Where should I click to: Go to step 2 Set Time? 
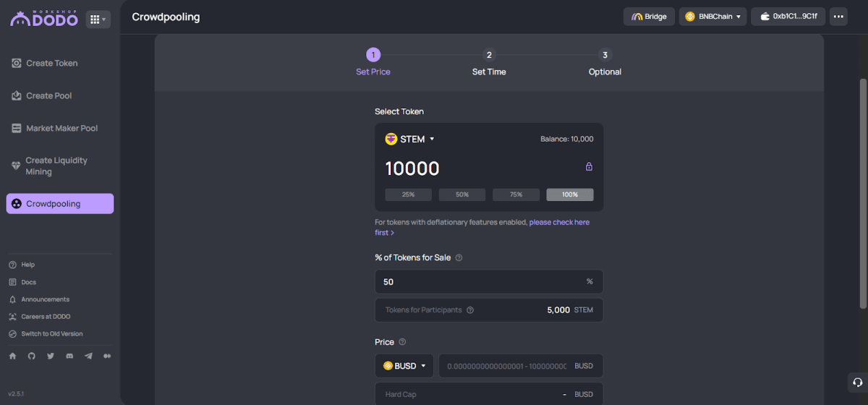pyautogui.click(x=489, y=62)
